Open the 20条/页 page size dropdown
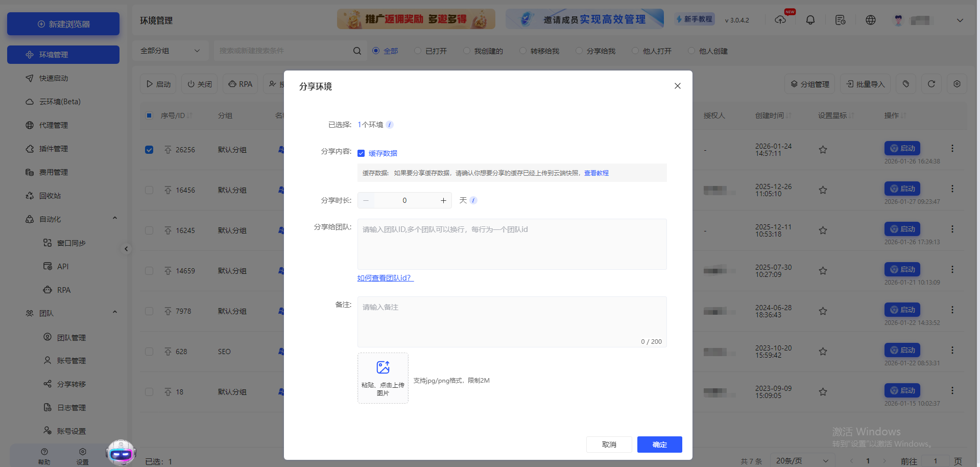Viewport: 980px width, 467px height. (x=800, y=460)
